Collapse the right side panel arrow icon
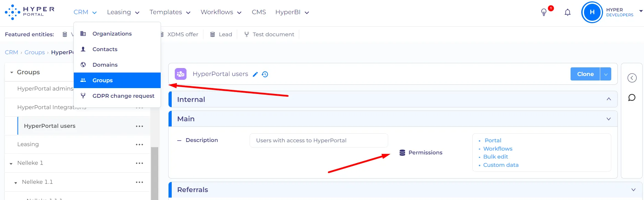This screenshot has width=644, height=200. (632, 78)
